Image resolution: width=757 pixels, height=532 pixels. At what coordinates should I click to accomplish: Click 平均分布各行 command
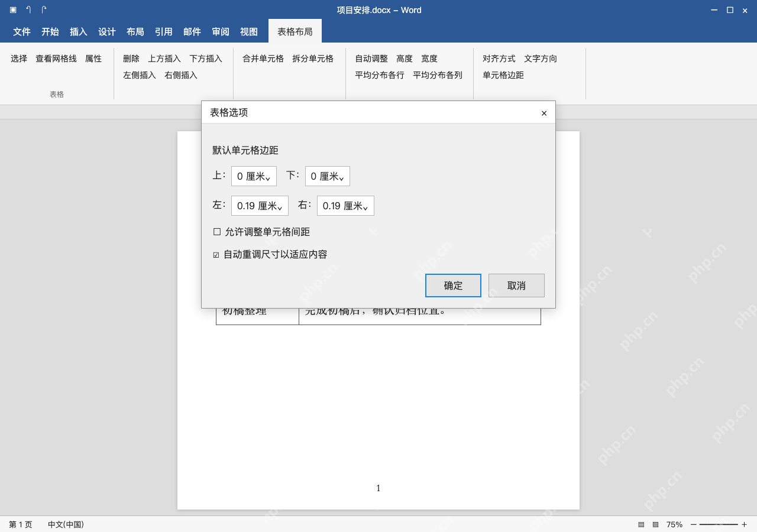click(x=380, y=75)
